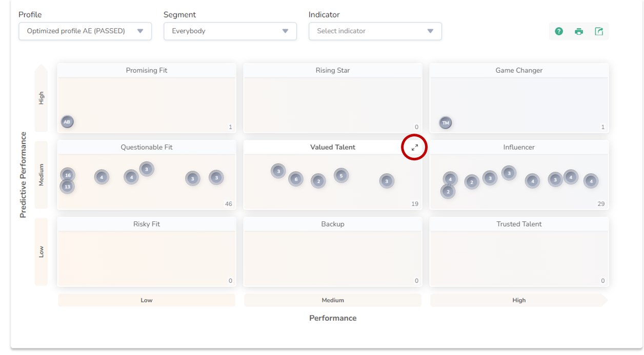Click the bubble labeled 5 in Valued Talent
The width and height of the screenshot is (644, 355).
pyautogui.click(x=341, y=176)
